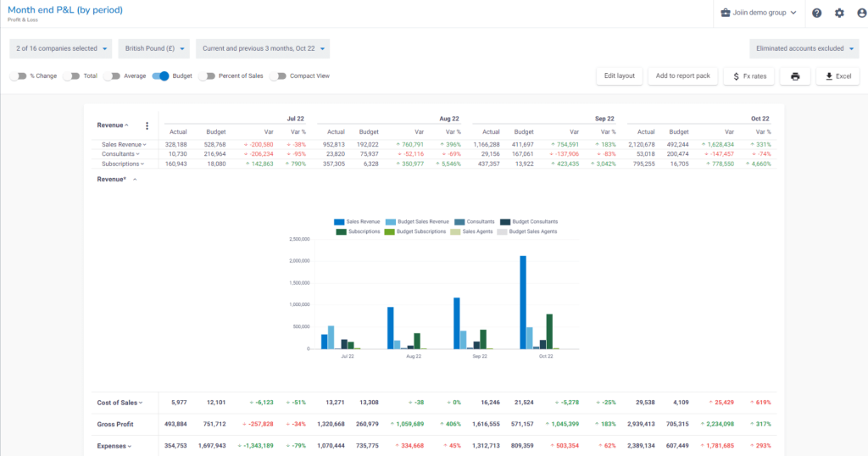Click the download icon on Excel button

tap(829, 76)
